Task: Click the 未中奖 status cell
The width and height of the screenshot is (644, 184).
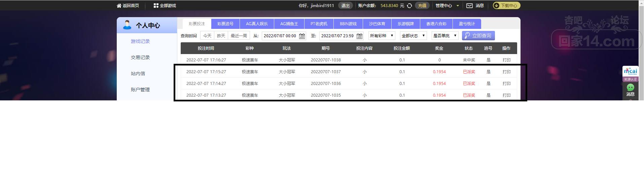Action: (469, 60)
